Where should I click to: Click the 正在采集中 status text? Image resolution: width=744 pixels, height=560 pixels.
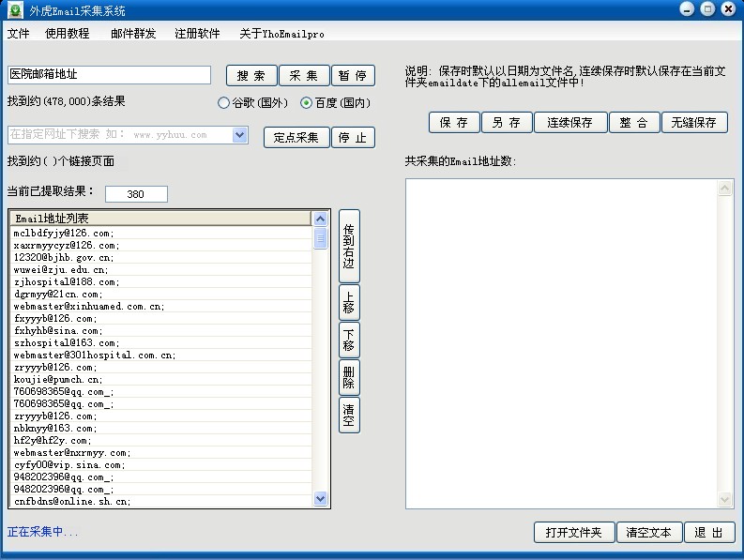[42, 532]
